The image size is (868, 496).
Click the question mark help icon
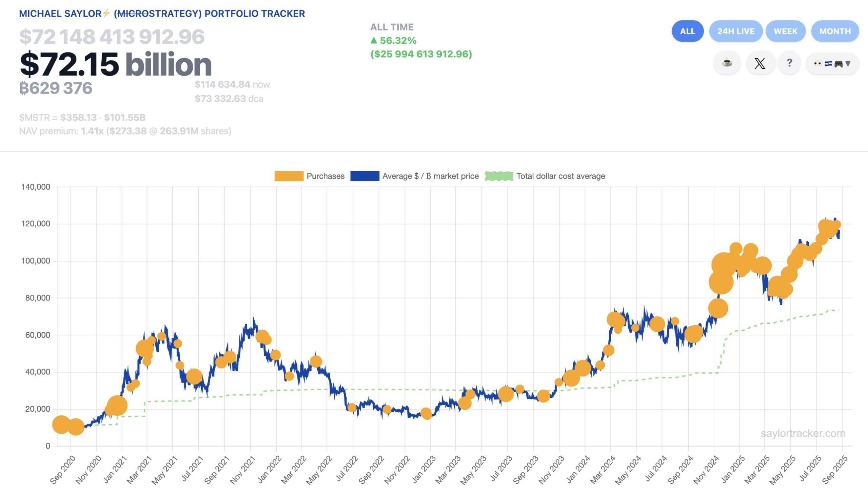[789, 63]
